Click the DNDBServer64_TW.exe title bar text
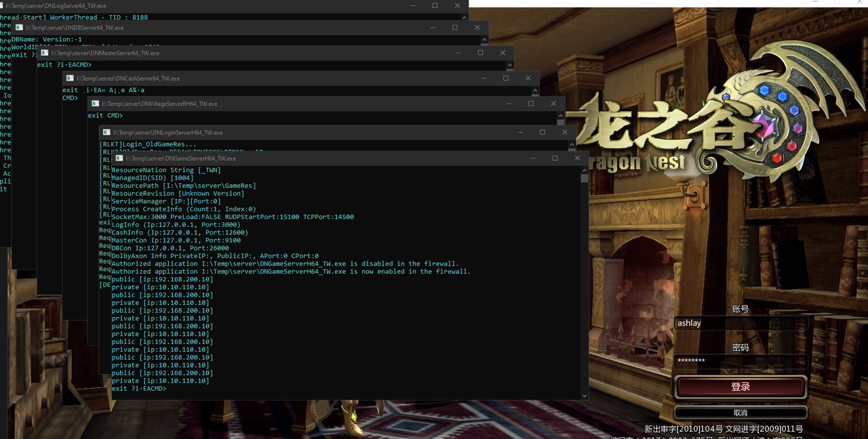This screenshot has height=439, width=868. point(75,28)
